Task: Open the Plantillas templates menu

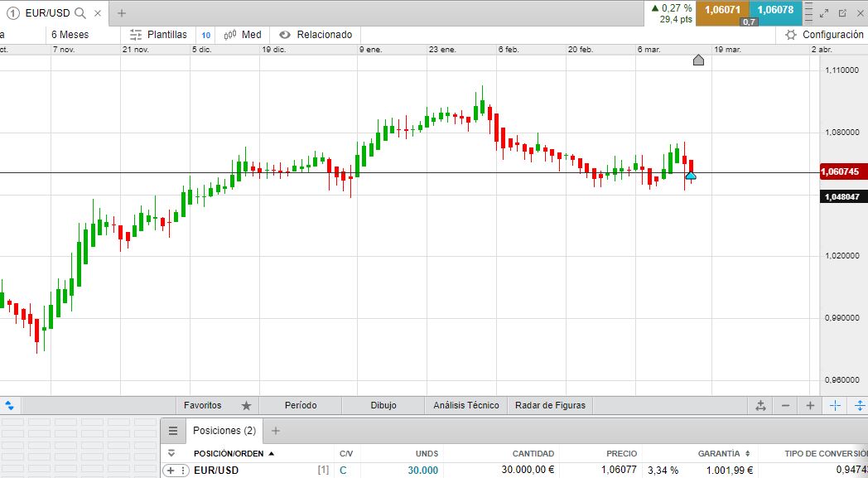Action: point(158,34)
